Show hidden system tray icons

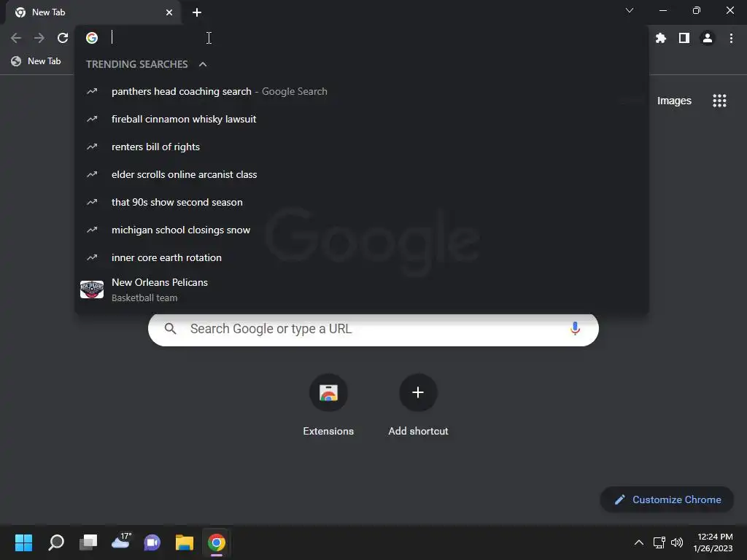pyautogui.click(x=639, y=542)
